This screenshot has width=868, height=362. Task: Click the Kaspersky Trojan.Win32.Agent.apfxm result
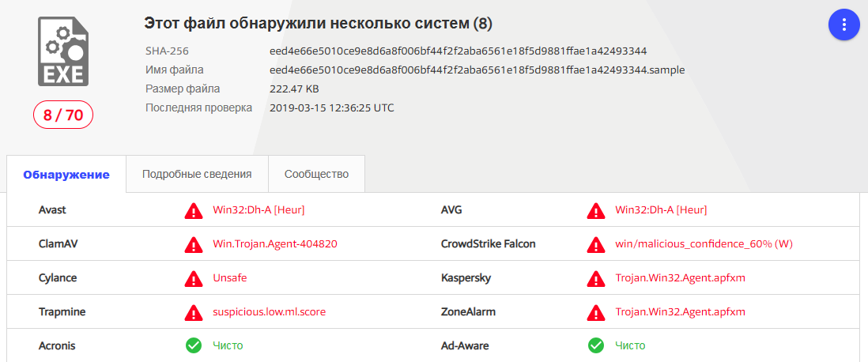coord(680,277)
